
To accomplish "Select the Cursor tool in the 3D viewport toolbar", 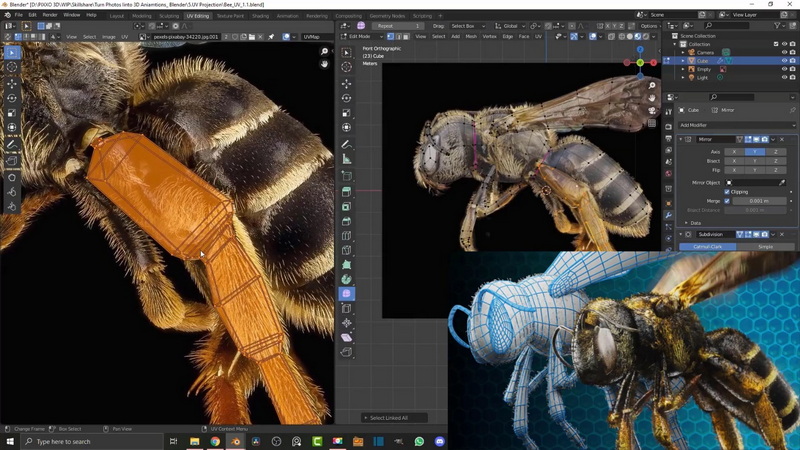I will tap(346, 67).
